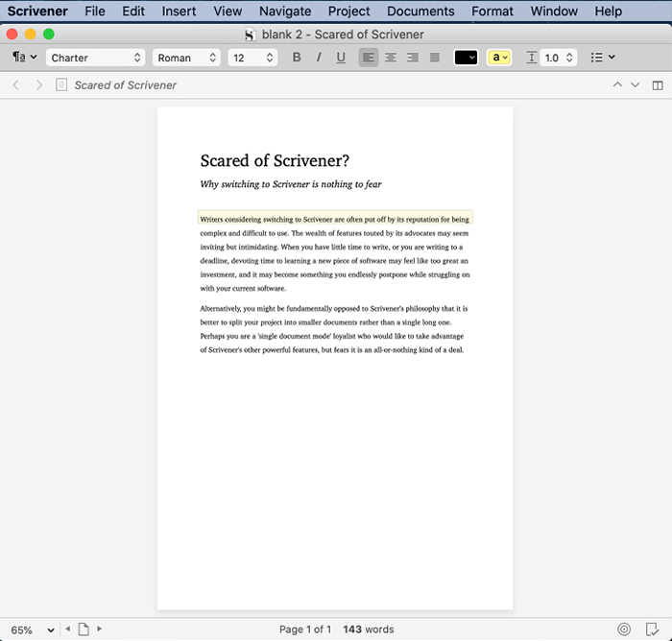Open the Insert menu
Image resolution: width=672 pixels, height=641 pixels.
[179, 11]
